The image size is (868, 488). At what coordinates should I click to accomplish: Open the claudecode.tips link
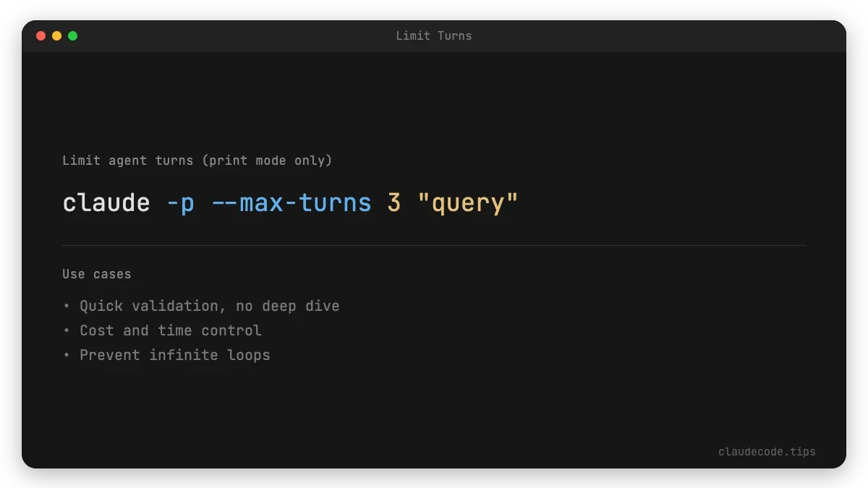[x=766, y=452]
